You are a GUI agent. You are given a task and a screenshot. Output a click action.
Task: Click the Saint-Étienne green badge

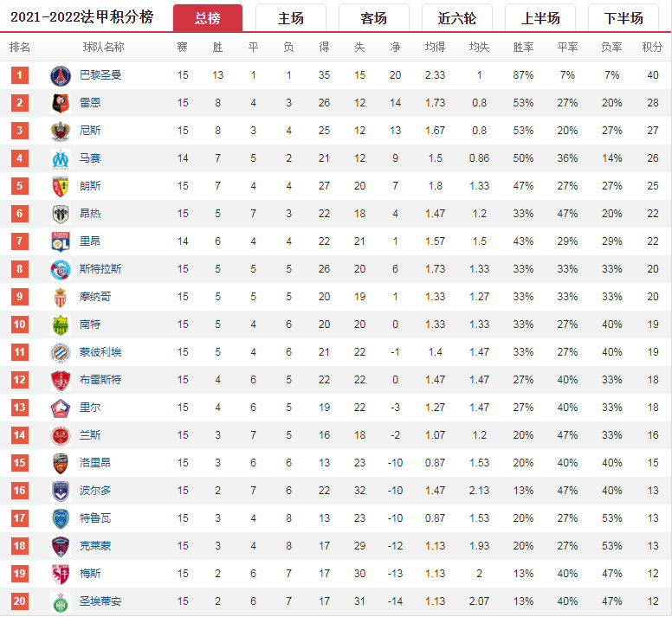[61, 601]
